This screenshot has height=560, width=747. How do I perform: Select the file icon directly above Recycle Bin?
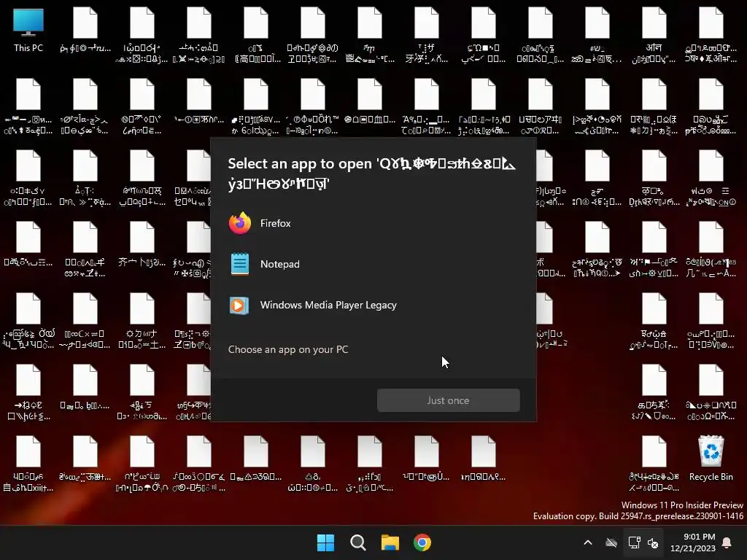point(711,393)
